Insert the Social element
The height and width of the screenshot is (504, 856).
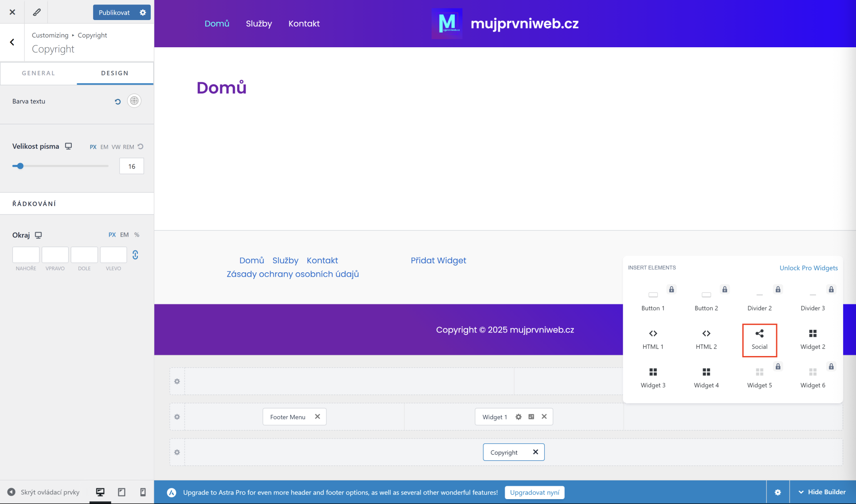coord(759,340)
